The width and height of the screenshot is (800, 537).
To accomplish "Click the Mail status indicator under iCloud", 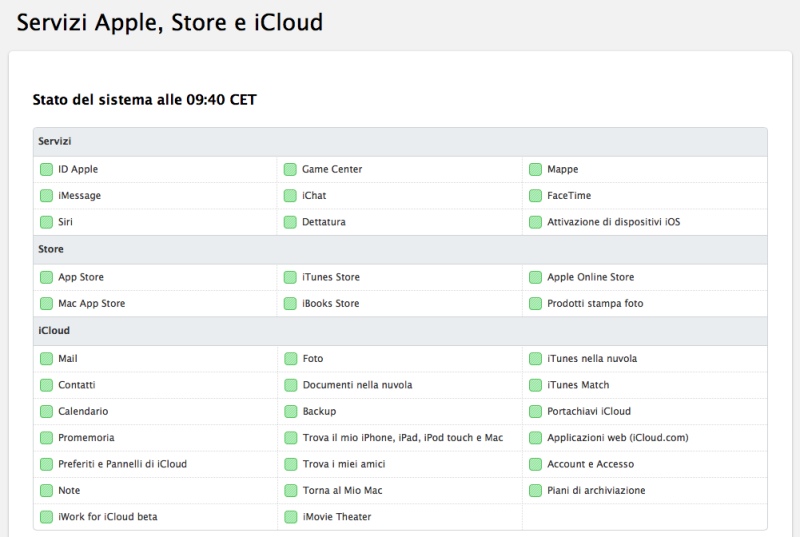I will (x=46, y=359).
